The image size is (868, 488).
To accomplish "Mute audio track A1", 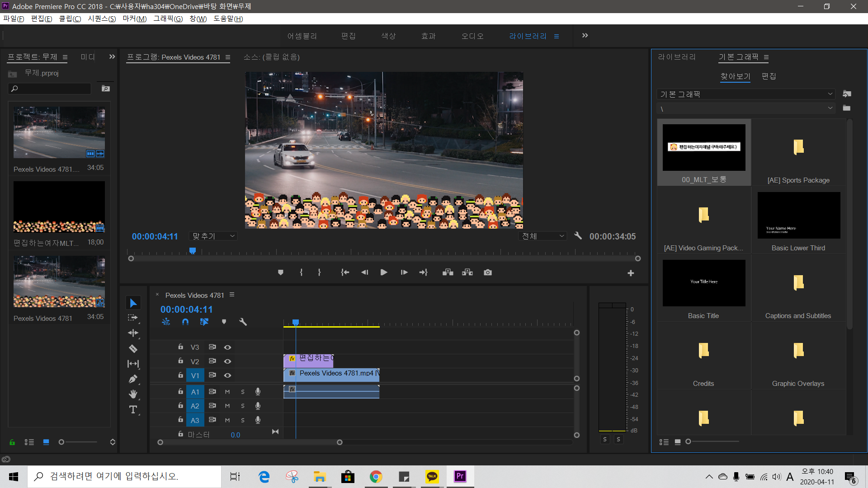I will click(x=227, y=392).
